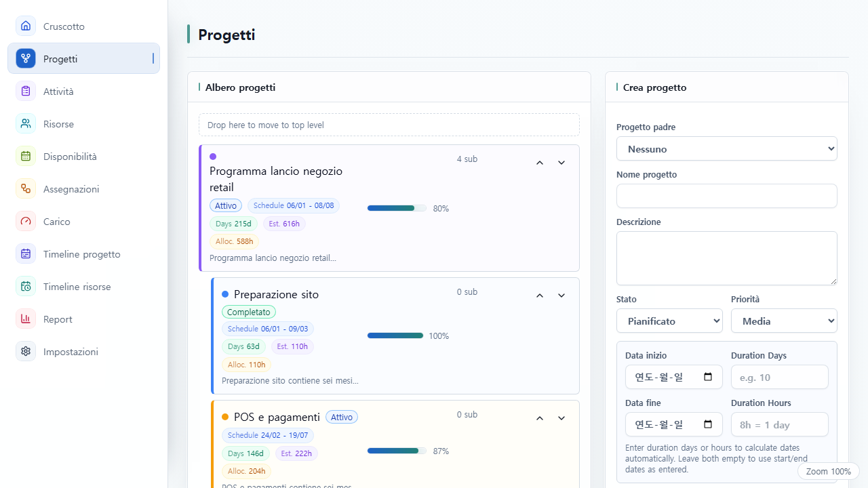Click the orange dot beside POS e pagamenti
The image size is (868, 488).
(x=225, y=417)
